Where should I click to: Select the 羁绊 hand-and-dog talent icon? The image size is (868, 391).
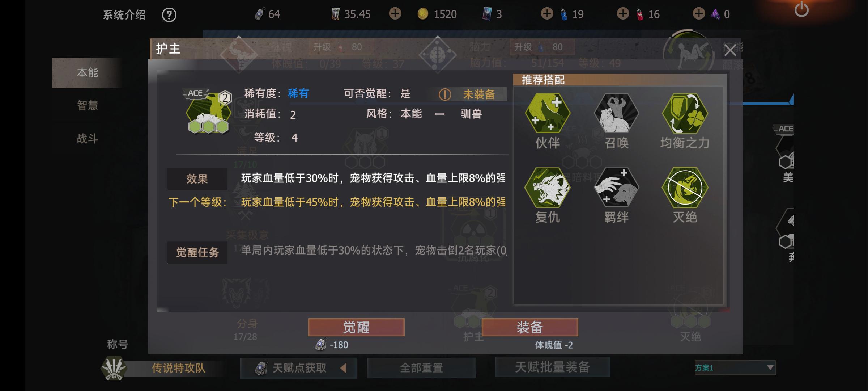pos(616,188)
